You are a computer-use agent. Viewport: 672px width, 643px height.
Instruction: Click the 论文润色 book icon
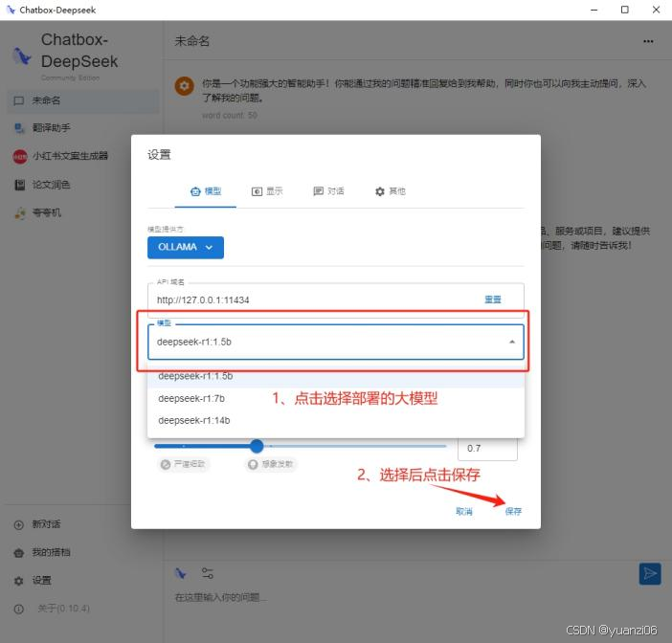pyautogui.click(x=20, y=185)
